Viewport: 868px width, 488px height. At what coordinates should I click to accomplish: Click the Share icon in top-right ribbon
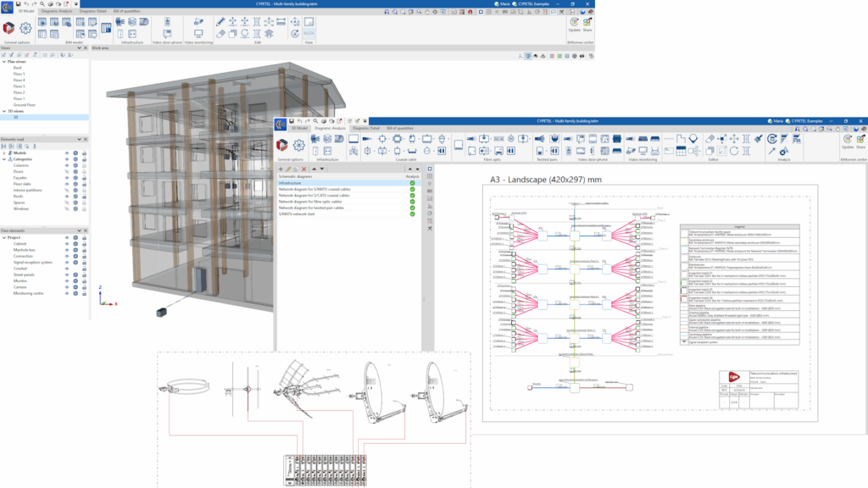click(587, 23)
